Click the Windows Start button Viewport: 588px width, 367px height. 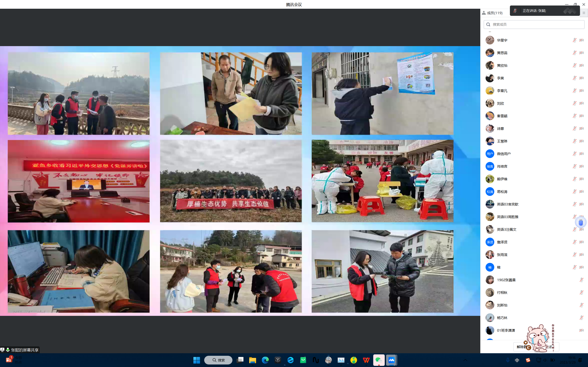coord(197,360)
